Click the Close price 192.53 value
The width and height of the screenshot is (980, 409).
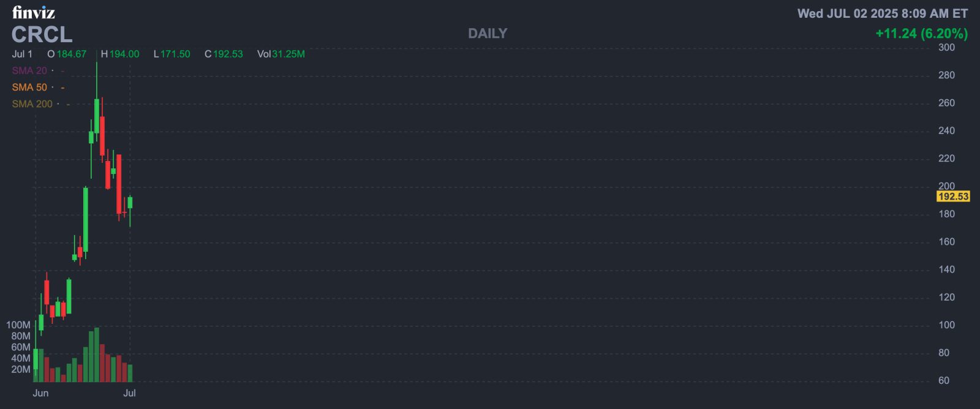(x=228, y=54)
